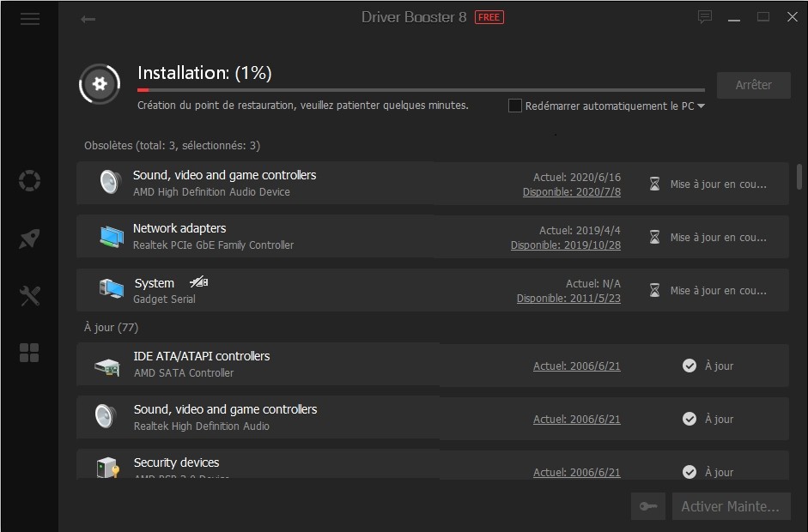Click AMD High Definition Audio speaker icon
808x532 pixels.
click(110, 182)
